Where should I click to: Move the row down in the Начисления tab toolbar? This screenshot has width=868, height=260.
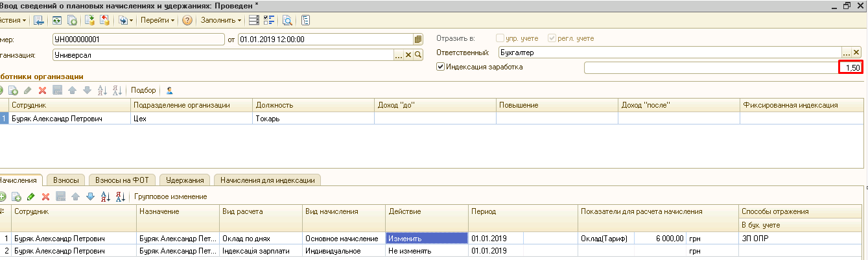tap(90, 196)
